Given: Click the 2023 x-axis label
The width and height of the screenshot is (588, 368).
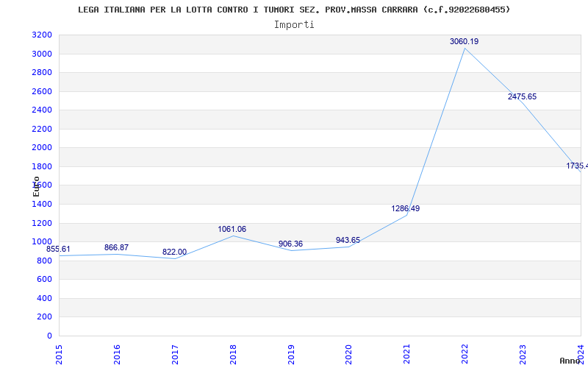Looking at the screenshot, I should point(523,355).
